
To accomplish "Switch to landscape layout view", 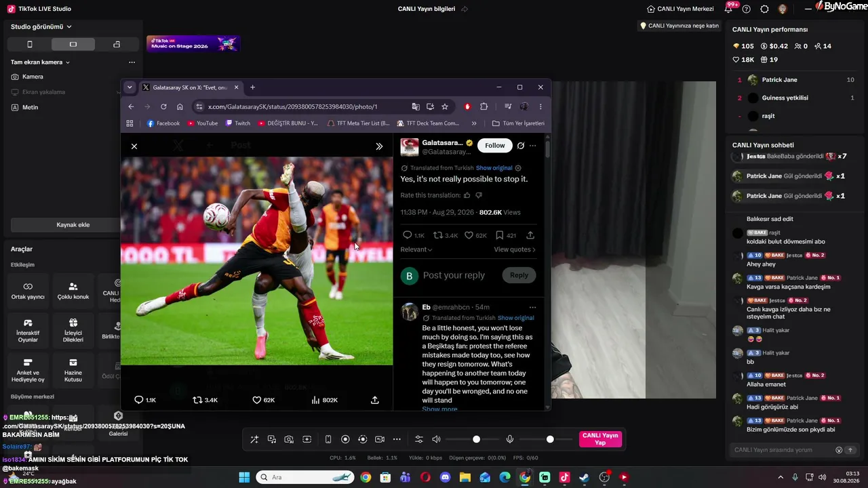I will 73,44.
